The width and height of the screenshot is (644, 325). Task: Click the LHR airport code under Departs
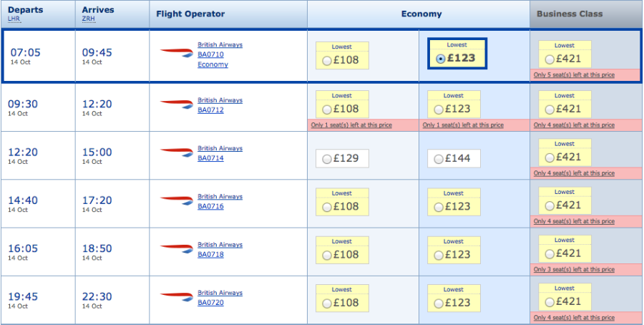click(14, 19)
